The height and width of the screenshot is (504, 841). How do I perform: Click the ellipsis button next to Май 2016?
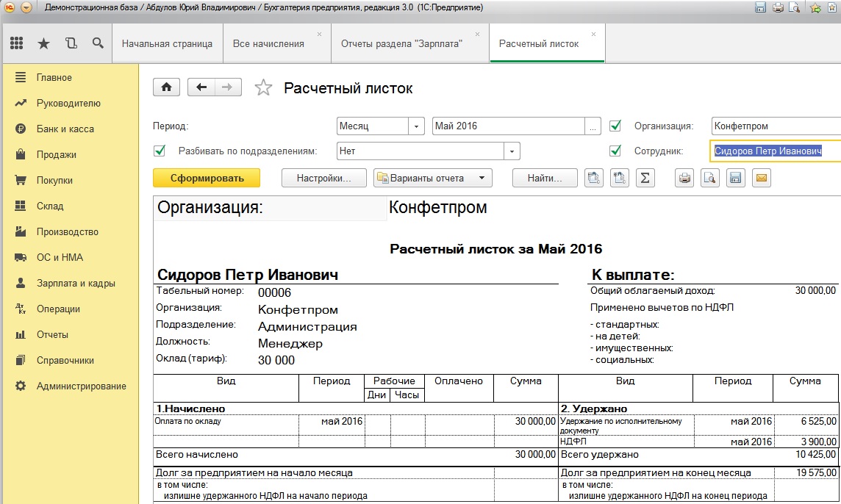[593, 126]
